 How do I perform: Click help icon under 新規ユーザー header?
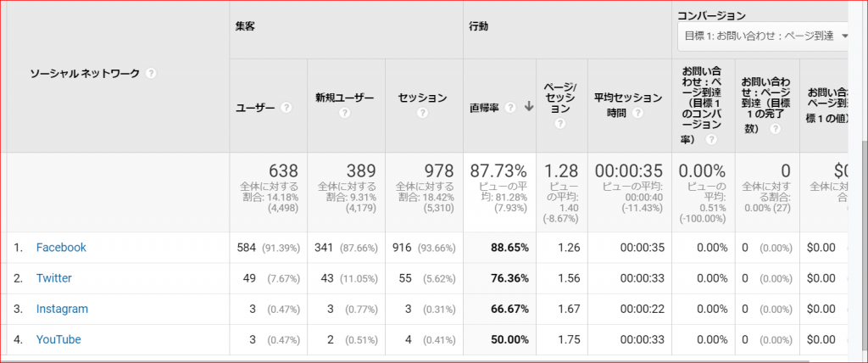(344, 113)
